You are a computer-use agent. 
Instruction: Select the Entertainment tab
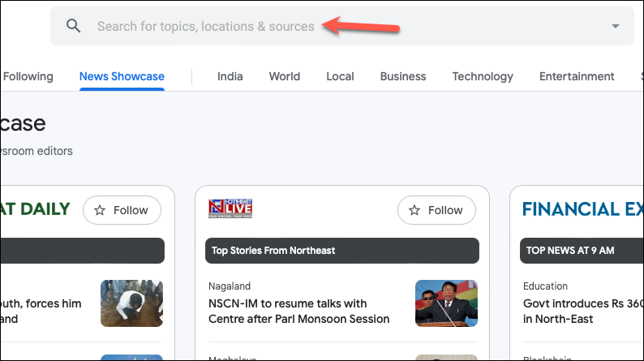tap(577, 76)
